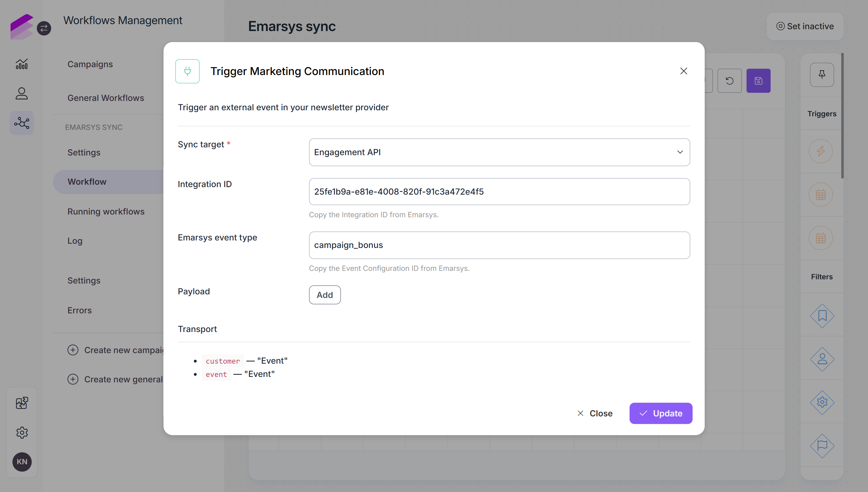
Task: Click the Trigger Marketing Communication dialog title
Action: pos(297,71)
